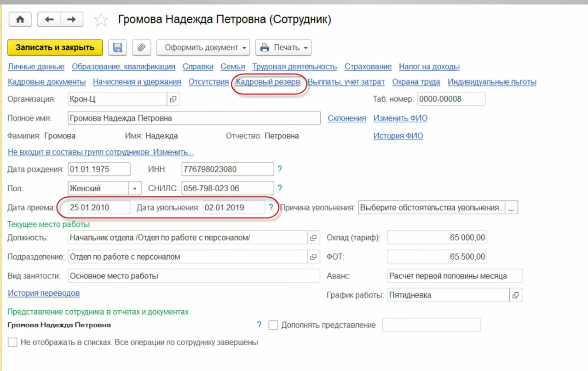
Task: Open the dismissal reason ellipsis button
Action: [x=512, y=208]
